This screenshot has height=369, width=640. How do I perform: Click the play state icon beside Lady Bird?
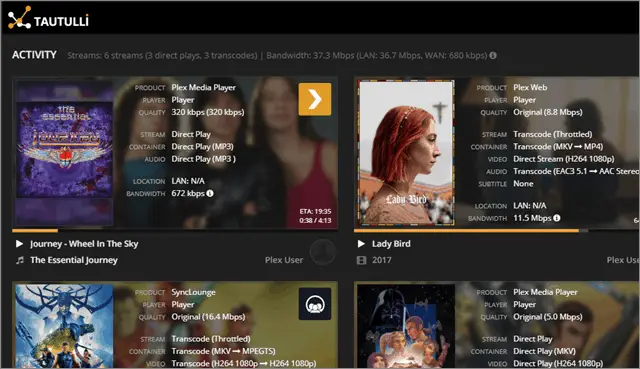click(x=361, y=244)
